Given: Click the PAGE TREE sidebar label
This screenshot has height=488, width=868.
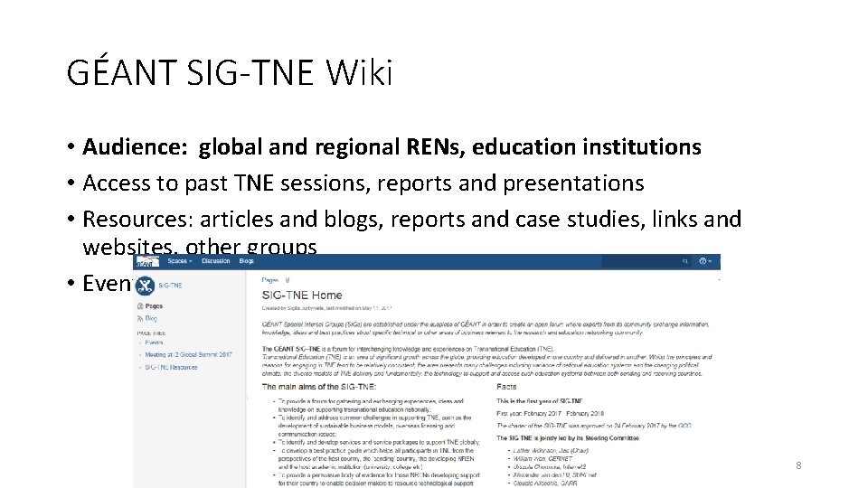Looking at the screenshot, I should pos(151,333).
